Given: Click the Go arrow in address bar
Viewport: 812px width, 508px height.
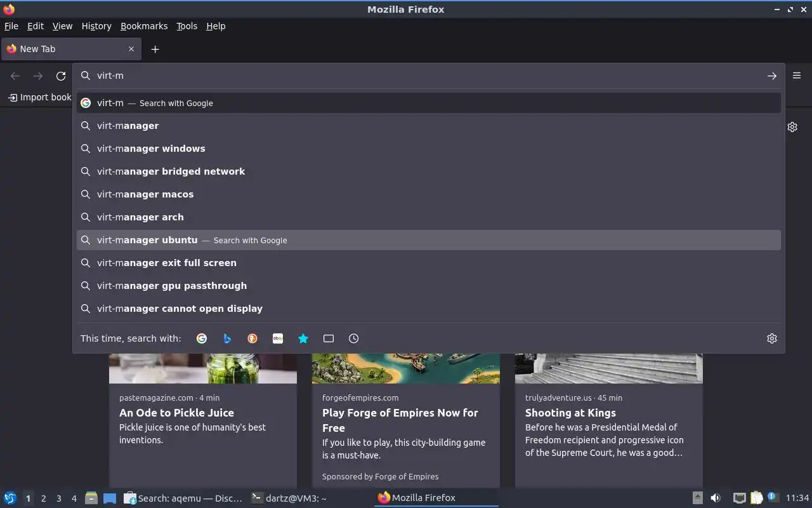Looking at the screenshot, I should (x=772, y=76).
